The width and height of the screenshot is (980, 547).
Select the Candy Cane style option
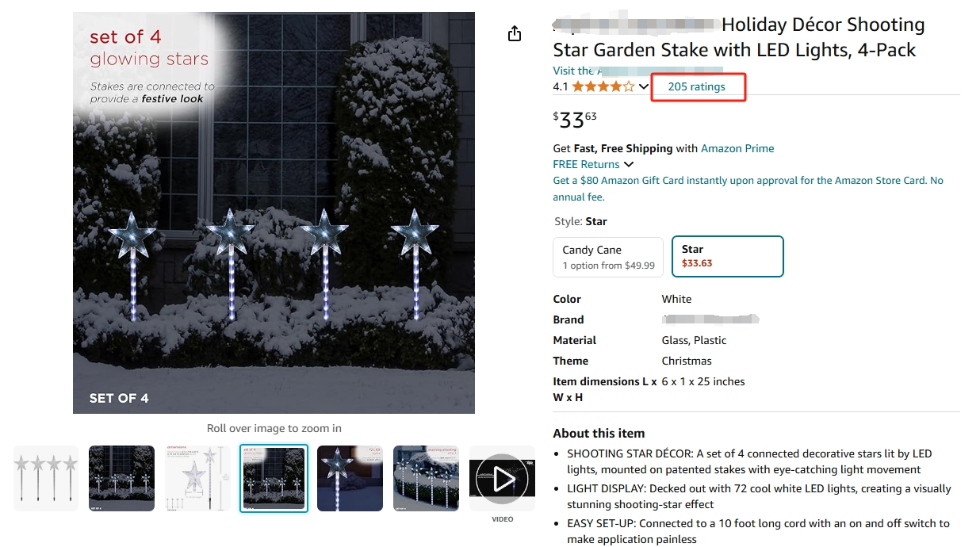(608, 257)
